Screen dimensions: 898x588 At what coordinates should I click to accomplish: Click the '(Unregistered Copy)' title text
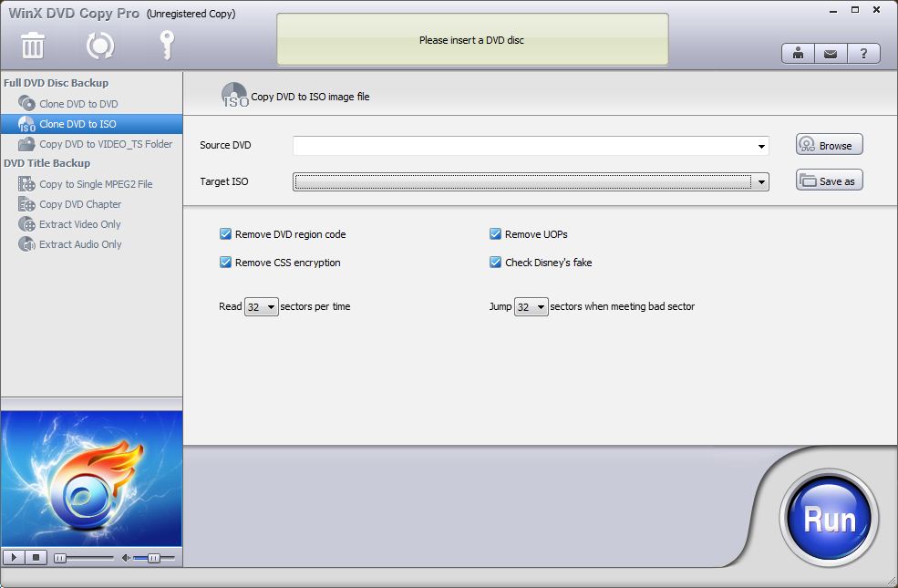tap(191, 14)
